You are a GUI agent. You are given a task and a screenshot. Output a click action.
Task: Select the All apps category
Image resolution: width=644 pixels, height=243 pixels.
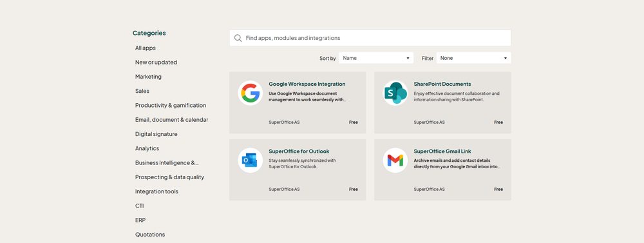[146, 48]
